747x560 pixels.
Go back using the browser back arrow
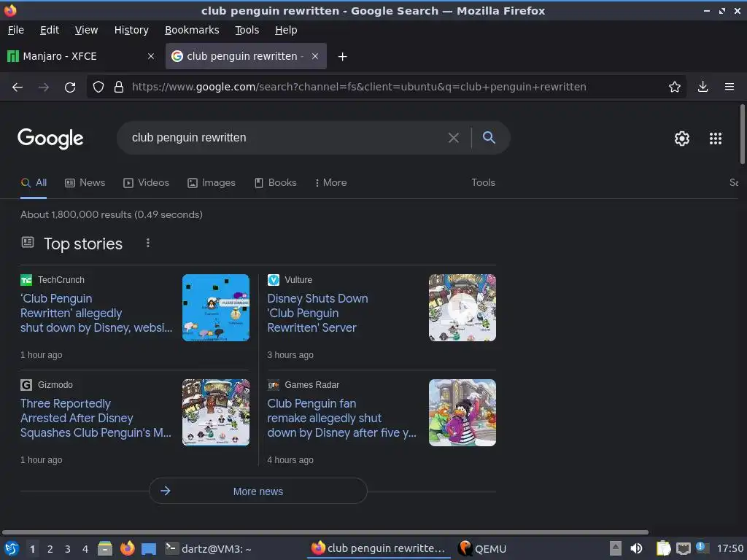18,87
